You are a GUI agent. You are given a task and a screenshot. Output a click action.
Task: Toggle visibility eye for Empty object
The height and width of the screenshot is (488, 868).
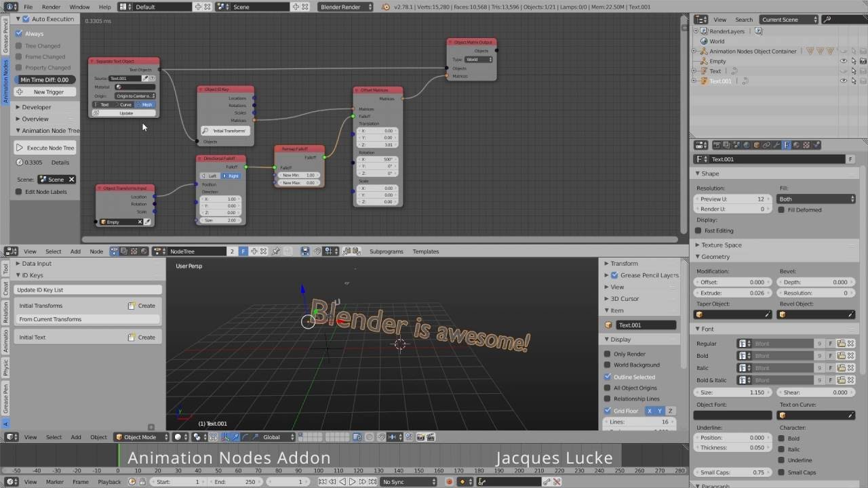click(x=844, y=61)
